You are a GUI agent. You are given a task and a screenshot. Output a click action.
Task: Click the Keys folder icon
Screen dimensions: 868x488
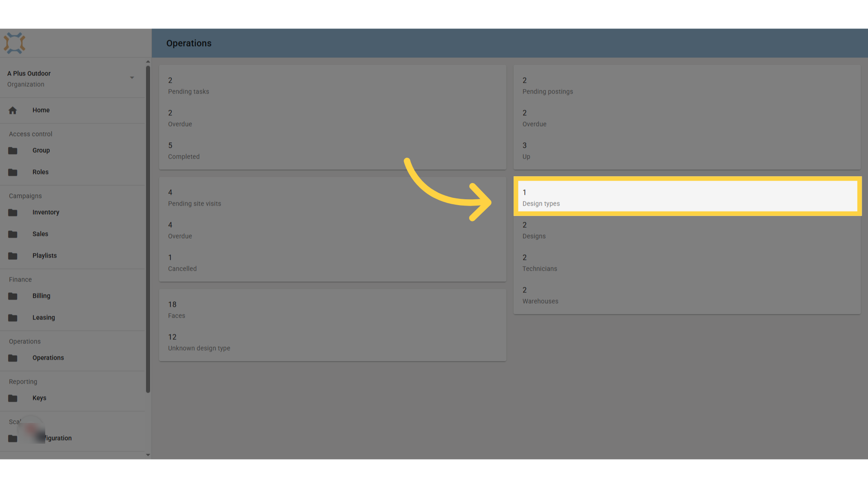[x=13, y=398]
